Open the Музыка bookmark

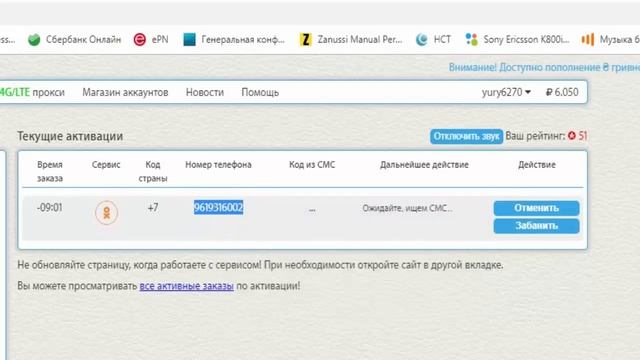[611, 40]
